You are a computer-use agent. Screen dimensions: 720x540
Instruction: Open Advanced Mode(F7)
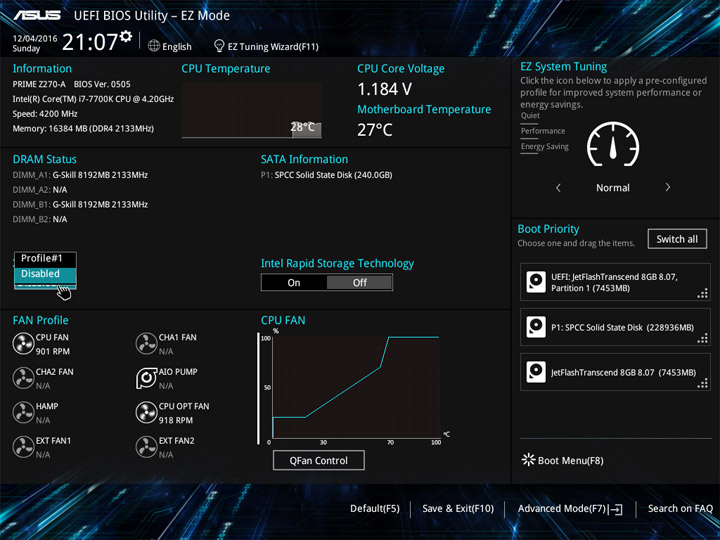coord(570,509)
